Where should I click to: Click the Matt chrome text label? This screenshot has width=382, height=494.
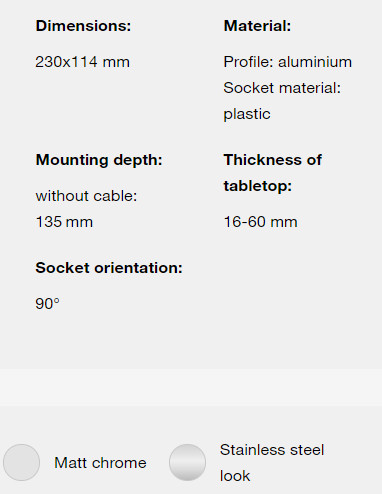coord(100,463)
